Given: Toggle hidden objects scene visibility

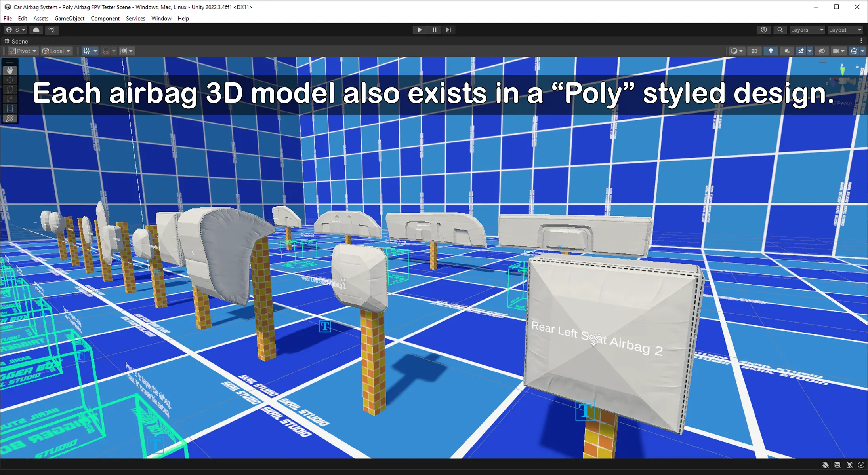Looking at the screenshot, I should pos(822,51).
